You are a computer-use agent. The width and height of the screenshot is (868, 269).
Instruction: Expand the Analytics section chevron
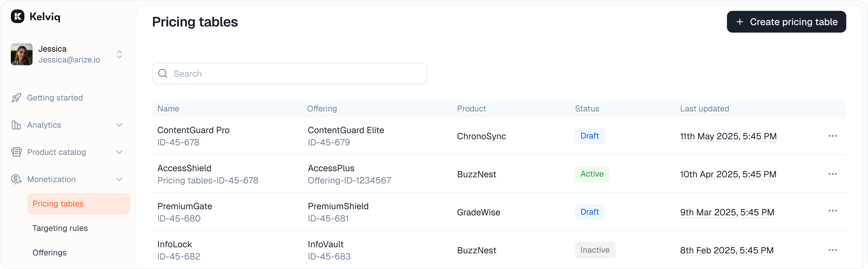tap(119, 125)
